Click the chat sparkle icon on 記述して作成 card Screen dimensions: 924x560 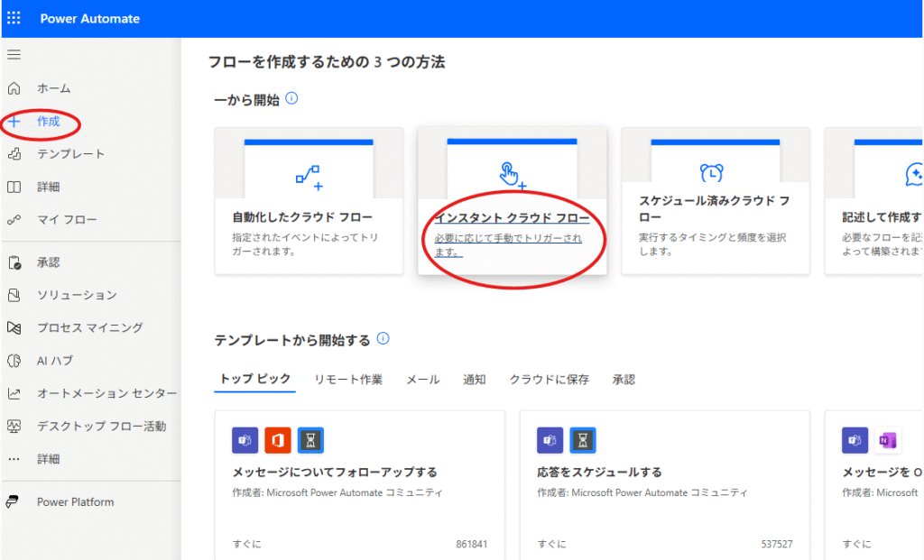pos(914,174)
